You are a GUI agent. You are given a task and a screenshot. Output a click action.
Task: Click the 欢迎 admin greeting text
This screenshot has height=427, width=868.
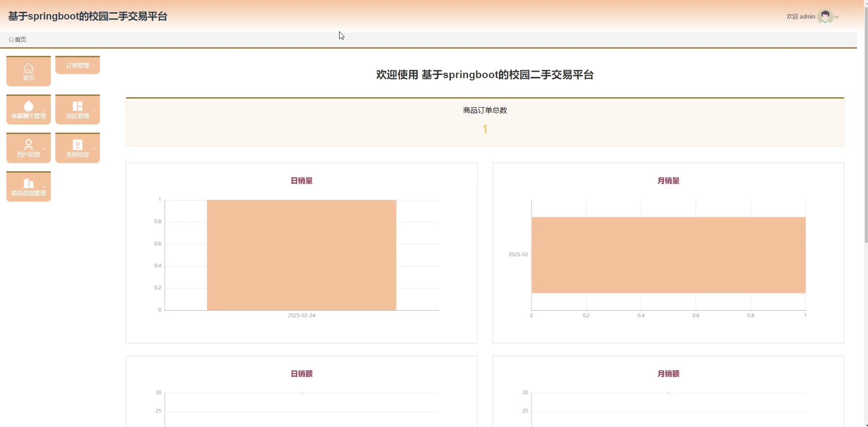tap(801, 16)
